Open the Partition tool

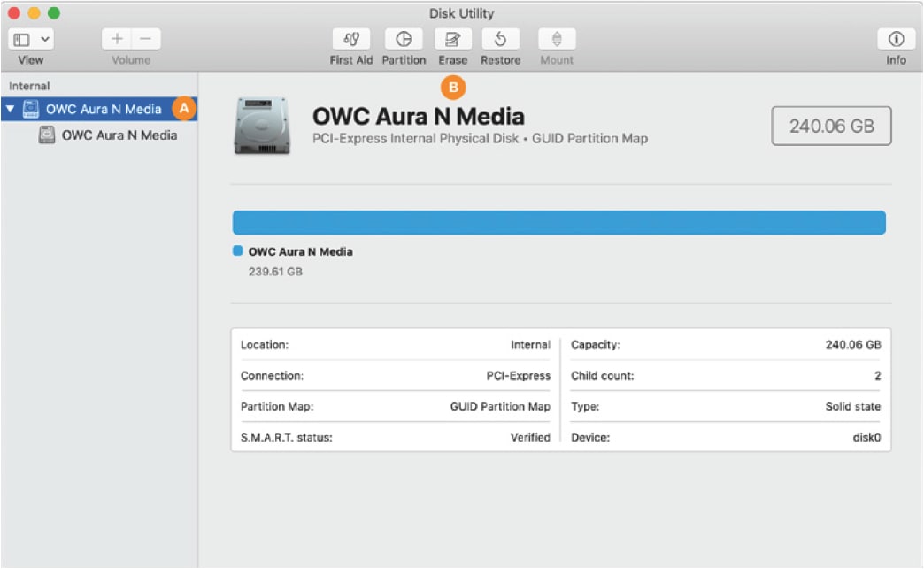click(404, 40)
